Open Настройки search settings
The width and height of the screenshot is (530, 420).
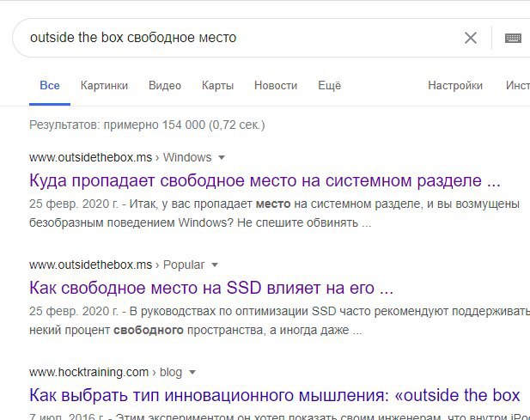coord(455,86)
